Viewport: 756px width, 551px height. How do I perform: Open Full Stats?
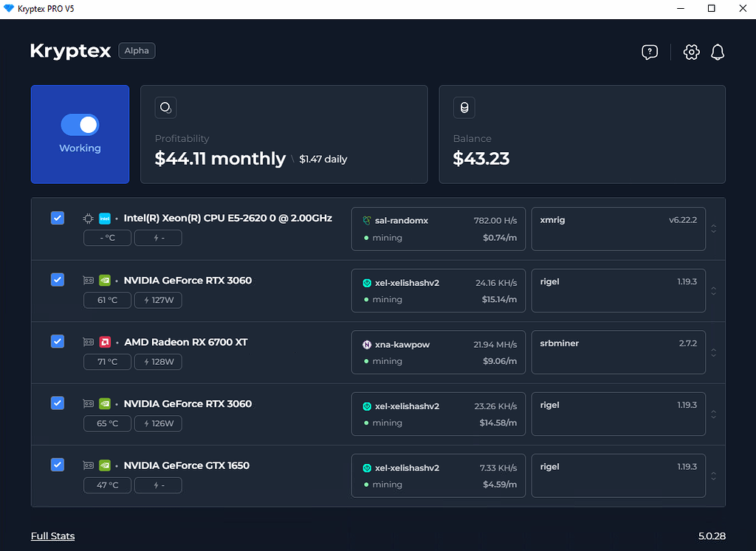[52, 535]
